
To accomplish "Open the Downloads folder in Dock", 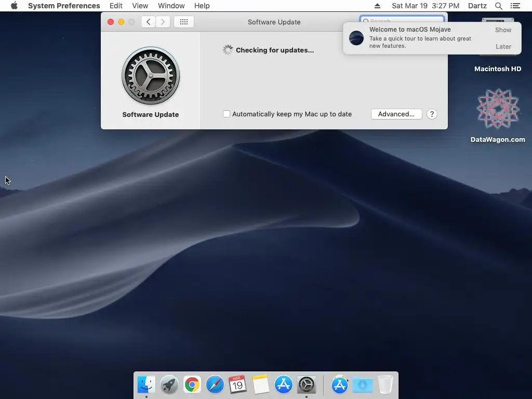I will tap(363, 384).
